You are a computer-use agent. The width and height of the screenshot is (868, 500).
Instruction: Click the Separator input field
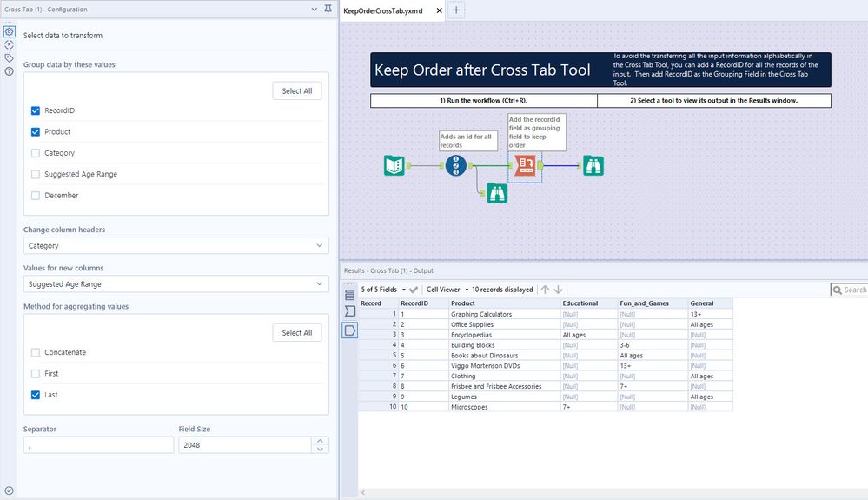98,444
